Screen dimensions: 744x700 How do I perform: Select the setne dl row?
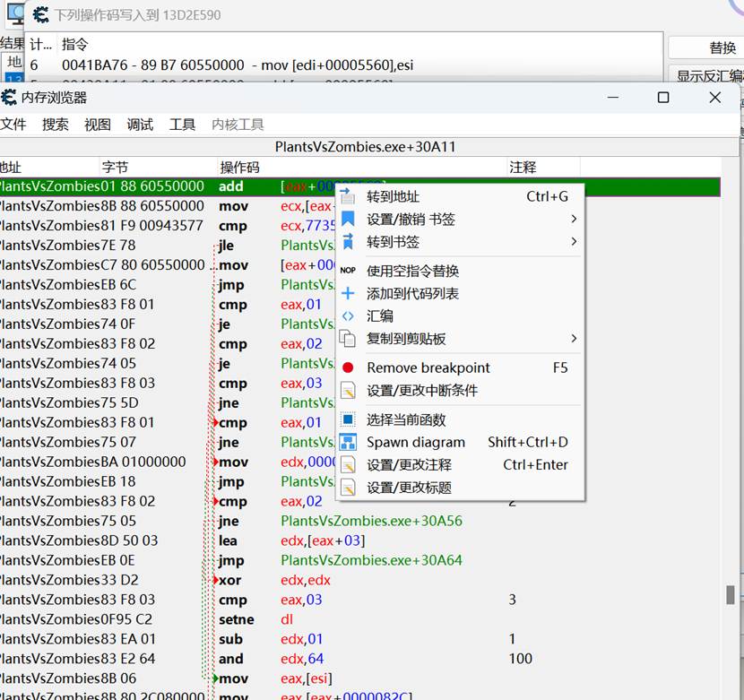(x=360, y=619)
